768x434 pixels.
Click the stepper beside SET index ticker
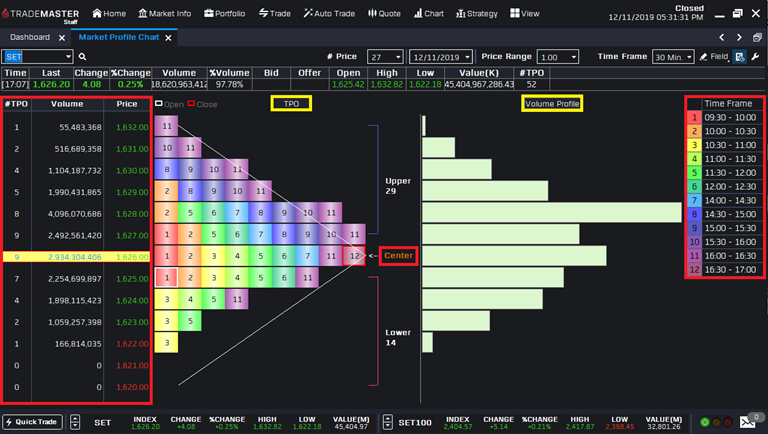[75, 422]
